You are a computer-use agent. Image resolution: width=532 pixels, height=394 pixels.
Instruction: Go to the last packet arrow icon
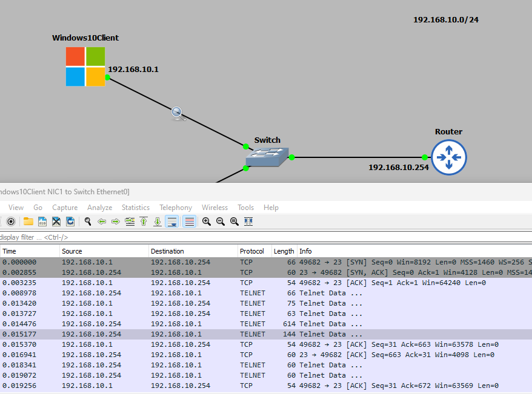tap(158, 222)
